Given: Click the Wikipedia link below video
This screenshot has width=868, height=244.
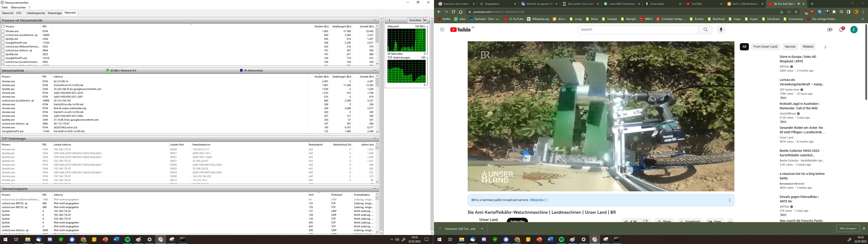Looking at the screenshot, I should click(x=536, y=200).
